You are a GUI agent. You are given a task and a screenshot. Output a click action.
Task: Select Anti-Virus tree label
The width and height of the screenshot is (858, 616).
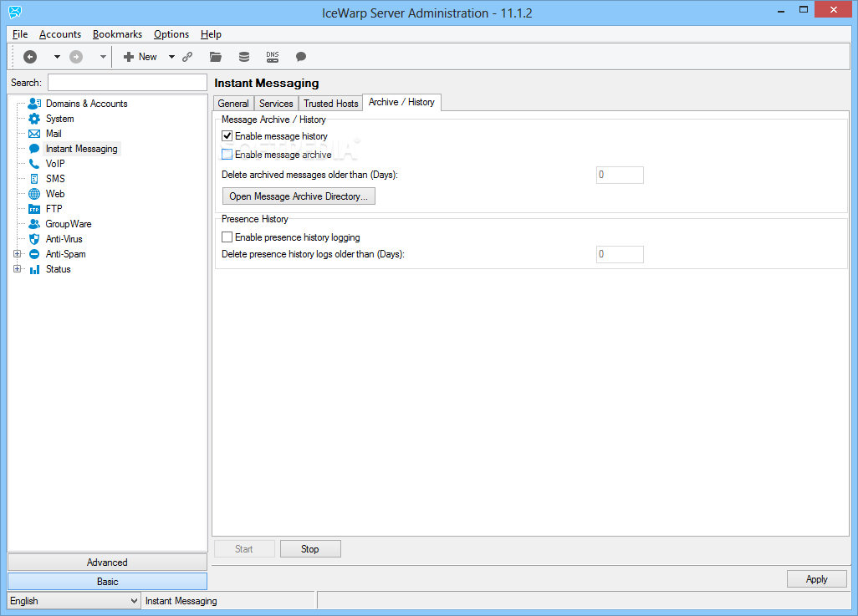coord(64,239)
